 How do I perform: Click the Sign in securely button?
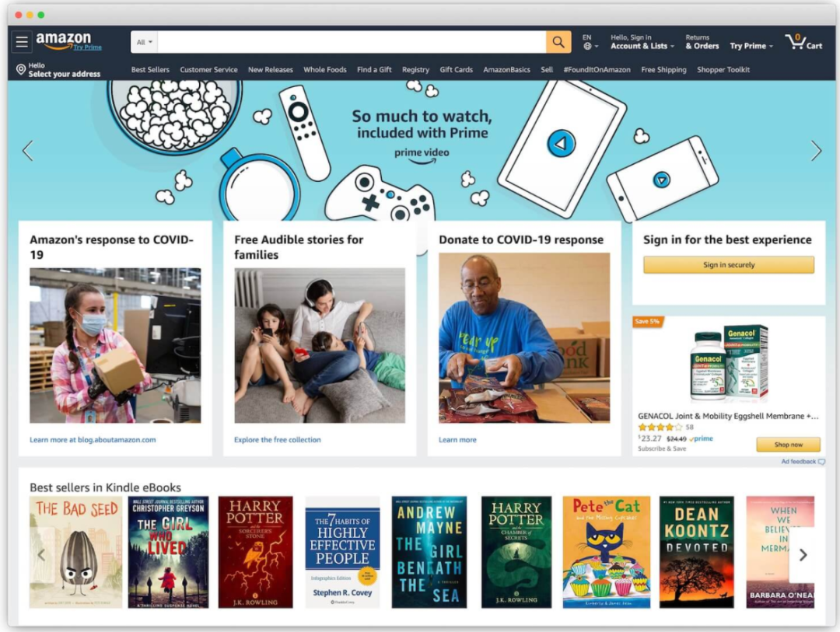[x=729, y=264]
